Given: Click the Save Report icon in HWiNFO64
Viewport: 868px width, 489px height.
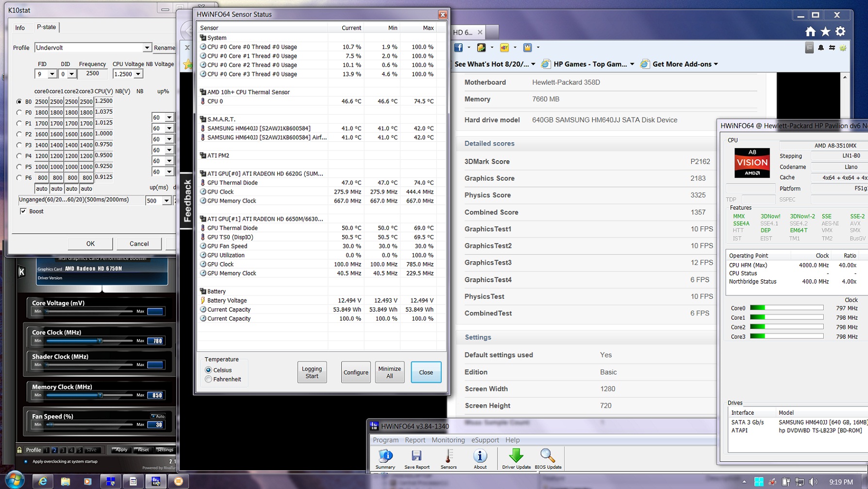Looking at the screenshot, I should click(x=417, y=458).
